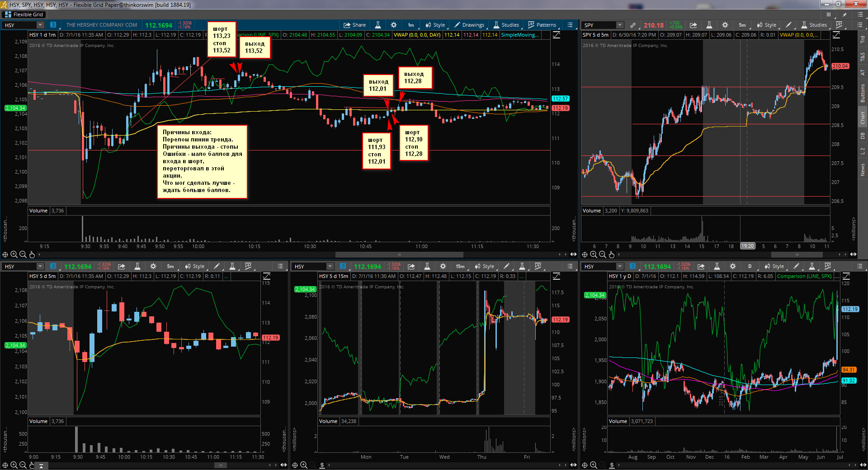
Task: Toggle axis scale icon in SPY chart
Action: click(836, 35)
